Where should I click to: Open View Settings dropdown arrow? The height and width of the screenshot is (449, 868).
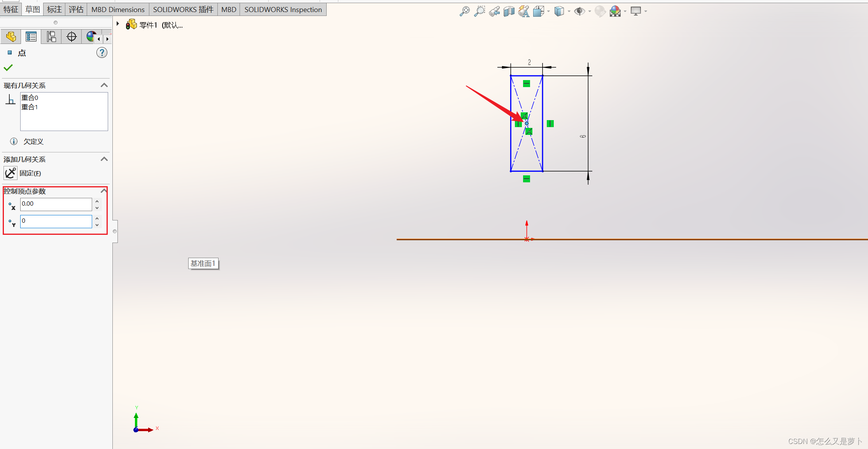click(646, 11)
